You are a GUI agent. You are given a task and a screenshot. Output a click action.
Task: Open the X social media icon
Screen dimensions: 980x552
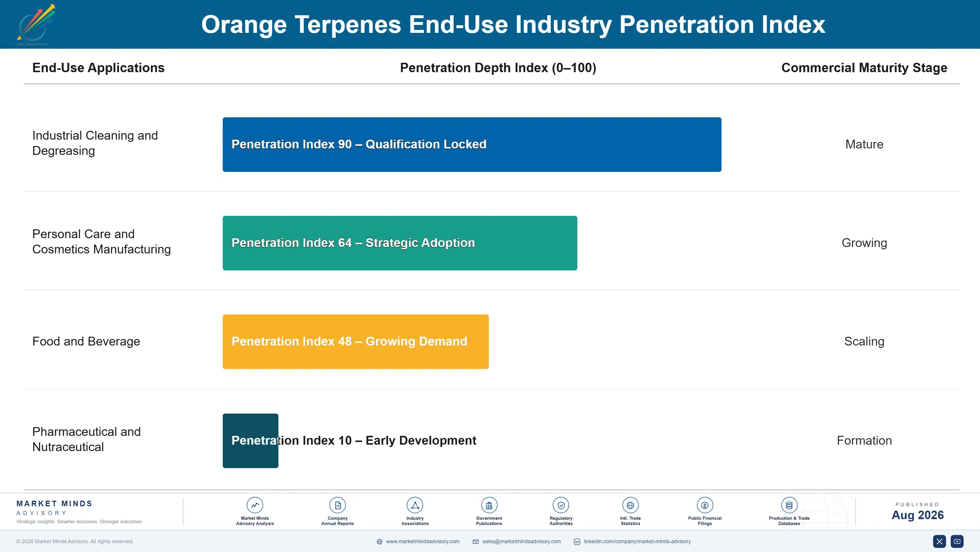[x=939, y=541]
